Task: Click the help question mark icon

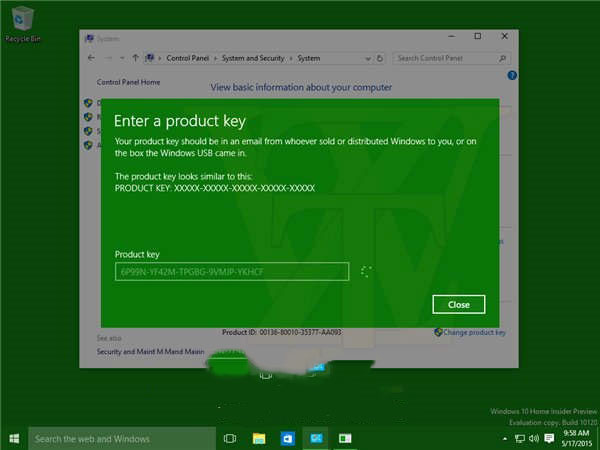Action: pos(512,75)
